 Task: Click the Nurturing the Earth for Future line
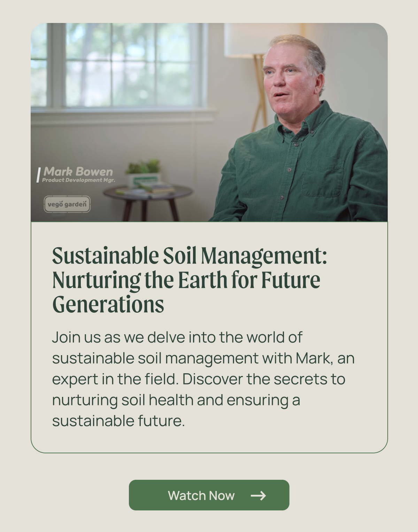pos(186,280)
